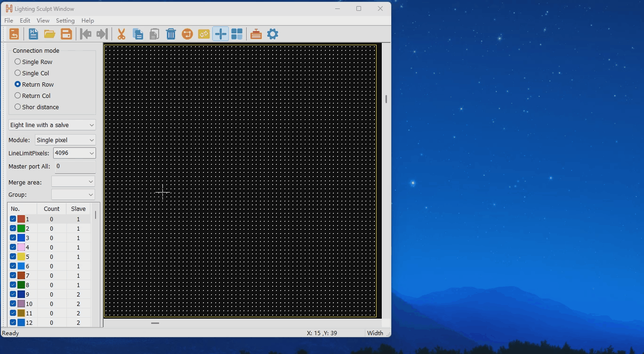Image resolution: width=644 pixels, height=354 pixels.
Task: Open file with the yellow folder icon
Action: click(x=49, y=34)
